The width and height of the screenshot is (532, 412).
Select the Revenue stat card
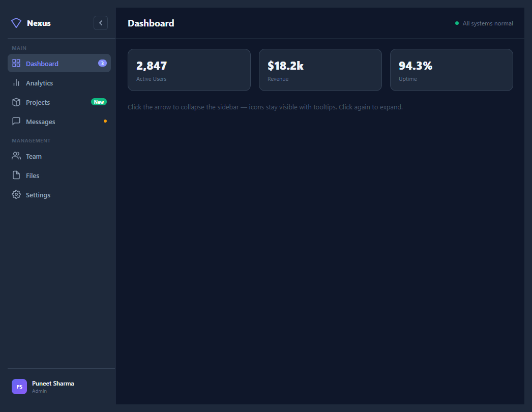(320, 70)
